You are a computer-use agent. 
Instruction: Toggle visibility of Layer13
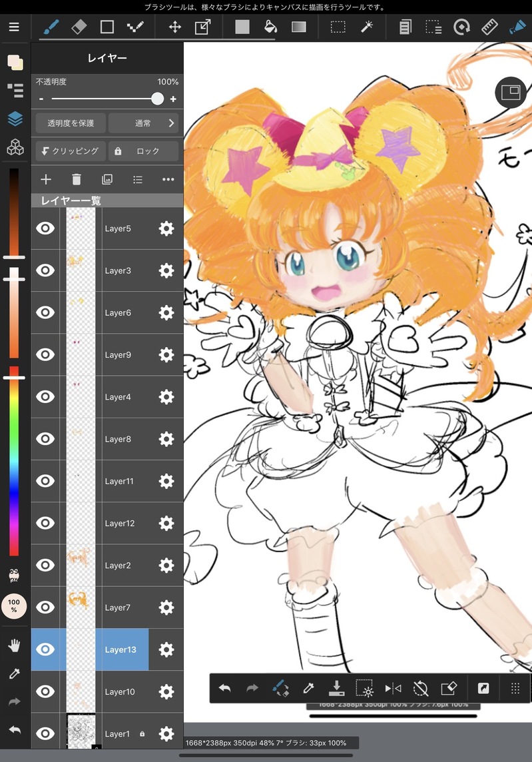pyautogui.click(x=45, y=649)
